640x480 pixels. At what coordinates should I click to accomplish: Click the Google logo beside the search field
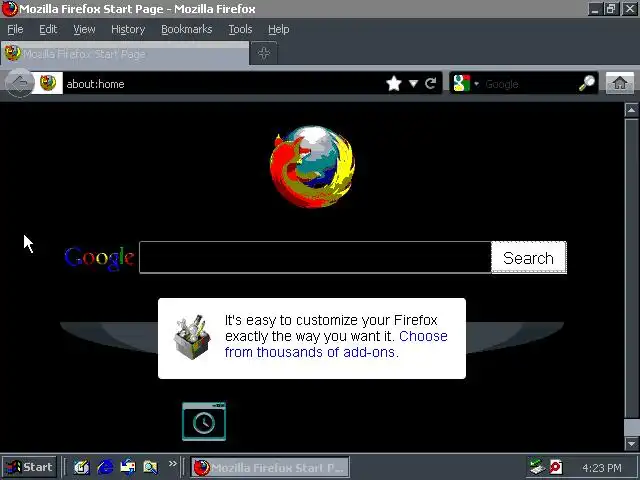[x=99, y=258]
